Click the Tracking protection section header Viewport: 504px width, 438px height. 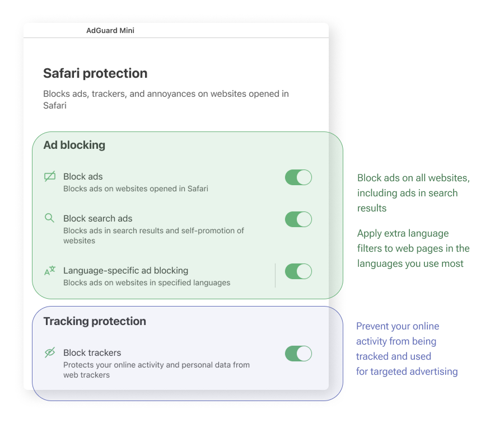coord(94,321)
